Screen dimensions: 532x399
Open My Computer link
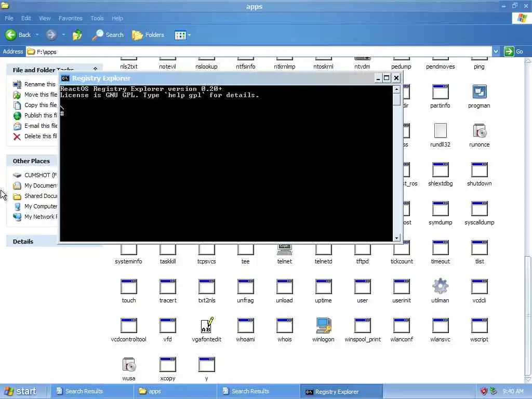coord(35,206)
